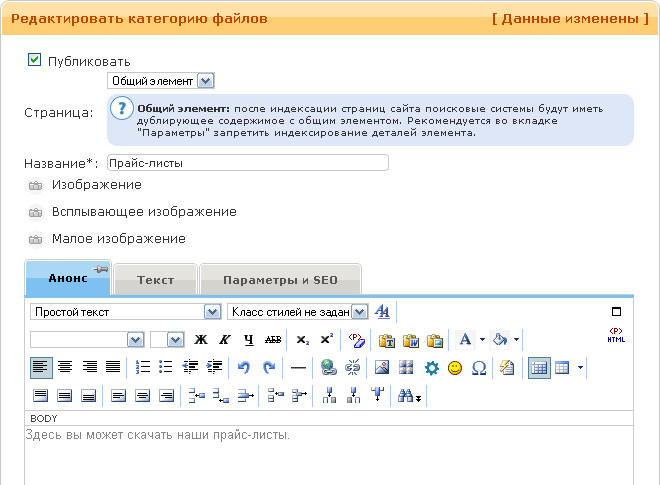Image resolution: width=660 pixels, height=485 pixels.
Task: Open the Параметры и SEO tab
Action: (x=279, y=280)
